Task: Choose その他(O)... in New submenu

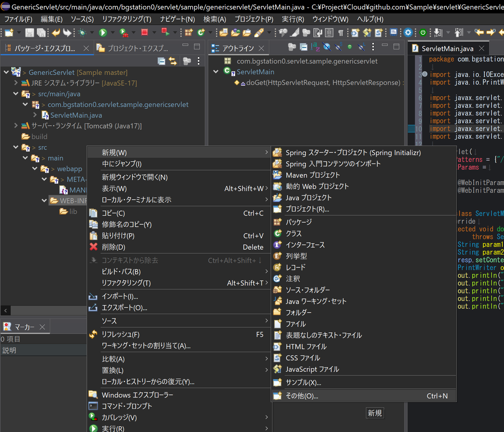Action: click(x=364, y=396)
